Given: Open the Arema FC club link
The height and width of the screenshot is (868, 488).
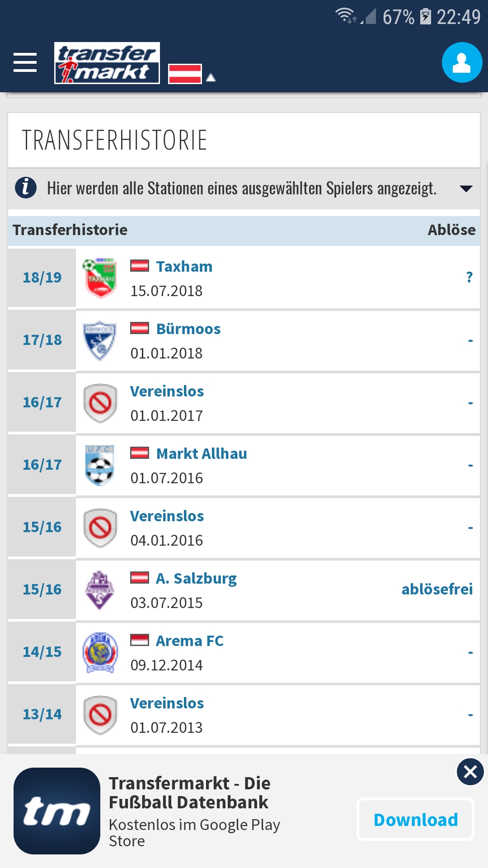Looking at the screenshot, I should click(x=189, y=641).
